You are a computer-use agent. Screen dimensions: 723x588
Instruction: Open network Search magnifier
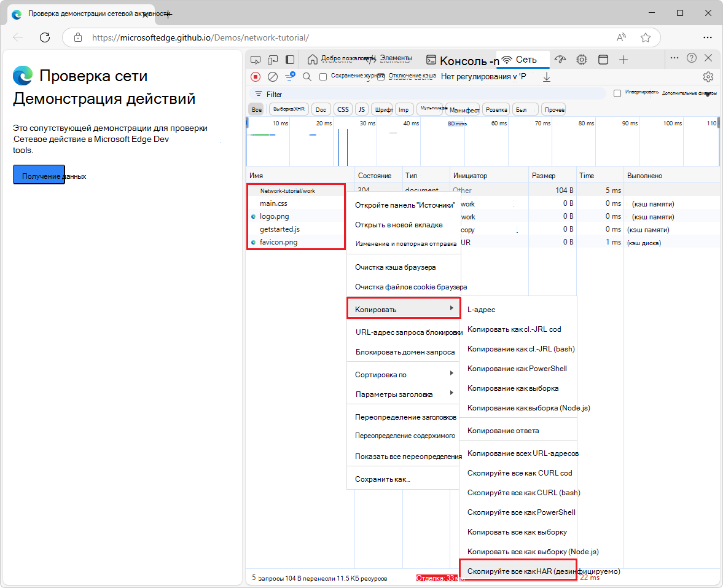(307, 77)
